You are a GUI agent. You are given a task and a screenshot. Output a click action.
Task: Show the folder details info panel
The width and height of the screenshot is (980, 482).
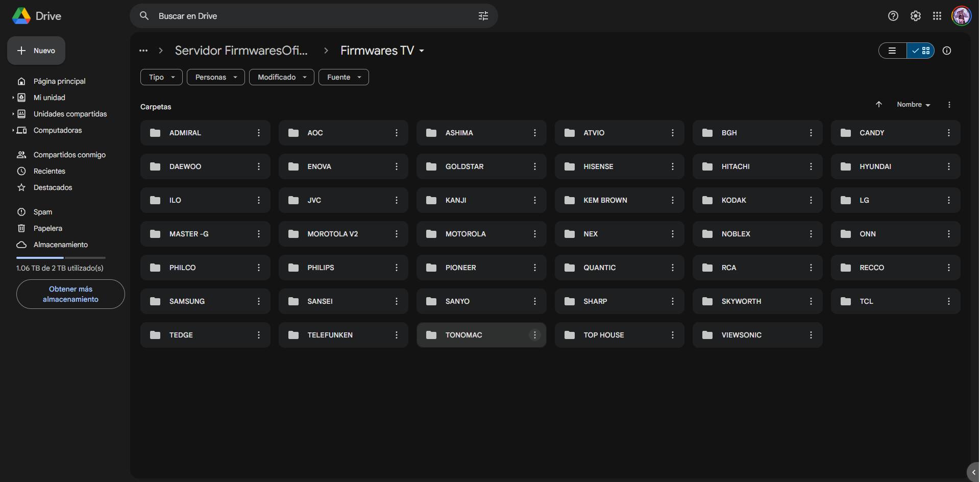947,51
